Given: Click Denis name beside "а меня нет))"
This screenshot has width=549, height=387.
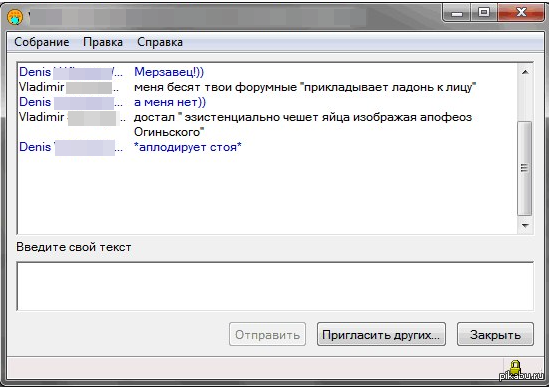Looking at the screenshot, I should pyautogui.click(x=35, y=102).
